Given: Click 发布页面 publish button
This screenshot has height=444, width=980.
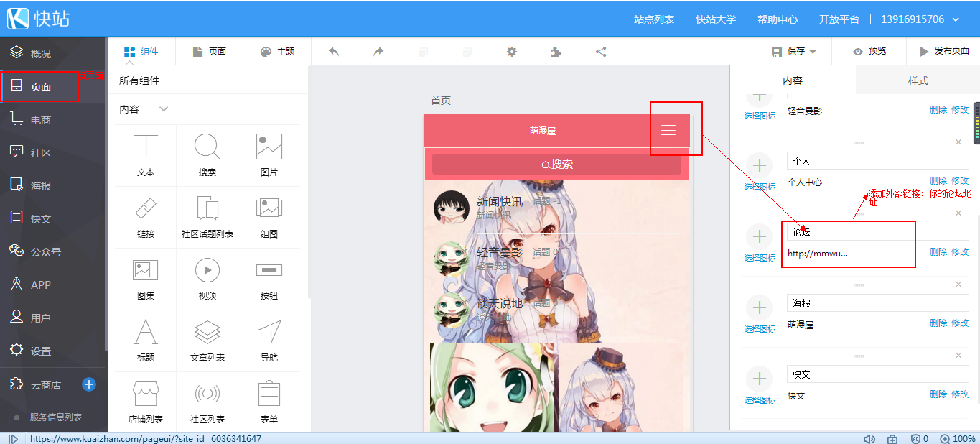Looking at the screenshot, I should pyautogui.click(x=944, y=52).
